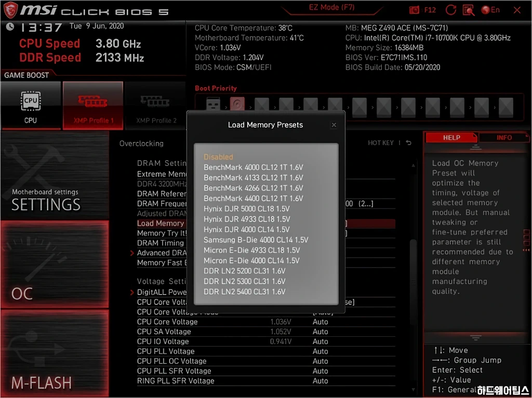Change language via the En globe icon
532x398 pixels.
pos(490,10)
